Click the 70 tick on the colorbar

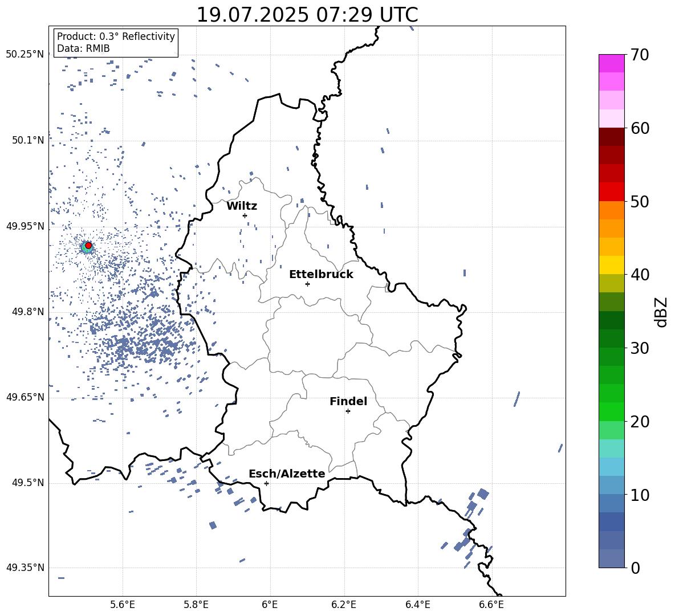[640, 55]
